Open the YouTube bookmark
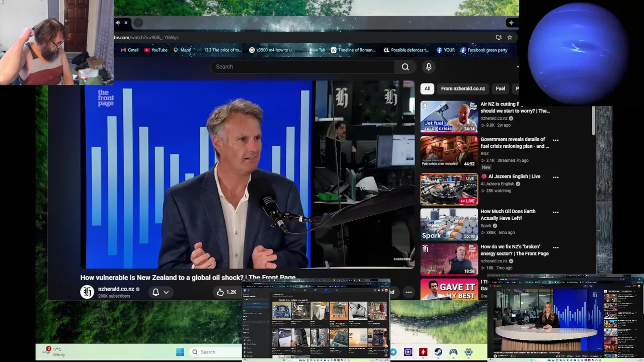This screenshot has height=362, width=644. 155,50
